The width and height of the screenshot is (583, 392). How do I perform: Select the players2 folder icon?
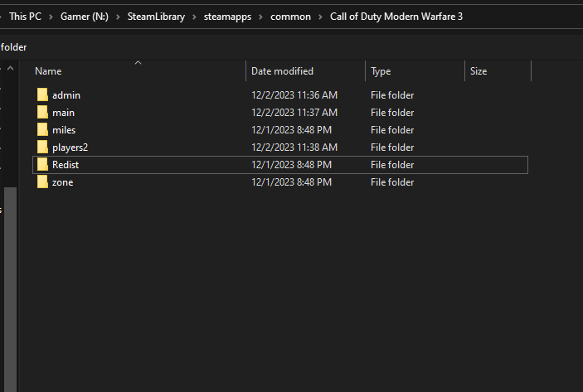[x=42, y=148]
